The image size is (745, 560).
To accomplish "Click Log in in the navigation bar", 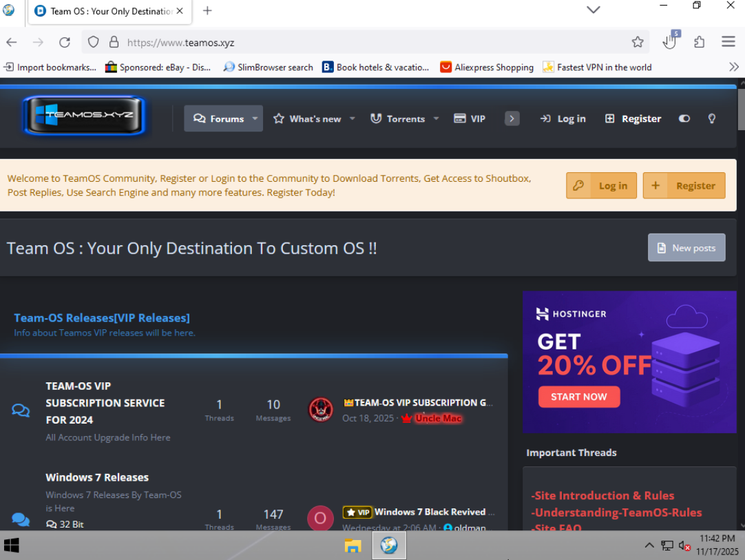I will pos(563,118).
